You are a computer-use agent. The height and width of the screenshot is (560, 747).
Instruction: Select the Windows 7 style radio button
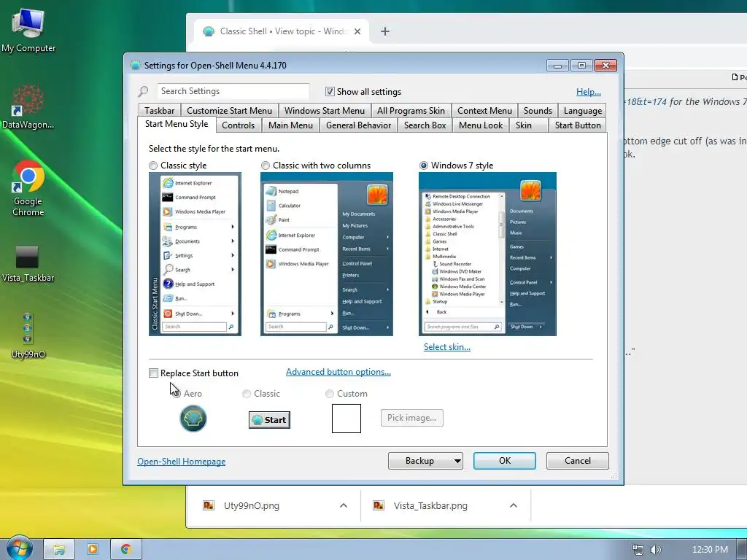point(424,166)
